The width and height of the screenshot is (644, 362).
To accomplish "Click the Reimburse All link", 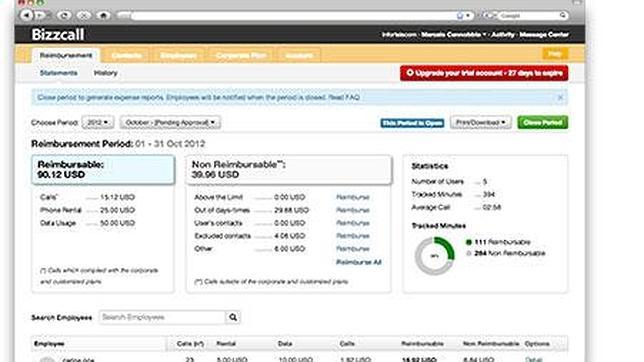I will [359, 262].
